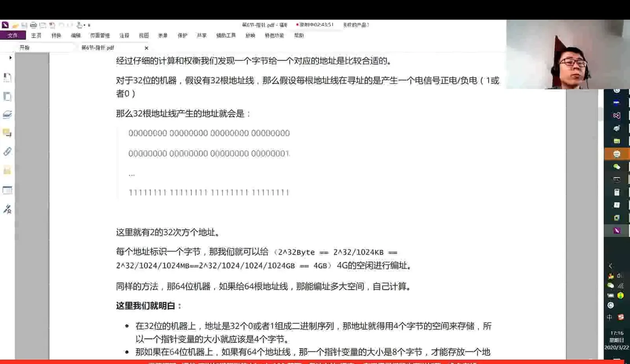The height and width of the screenshot is (364, 630).
Task: Click the recording timer indicator in title bar
Action: pyautogui.click(x=315, y=25)
